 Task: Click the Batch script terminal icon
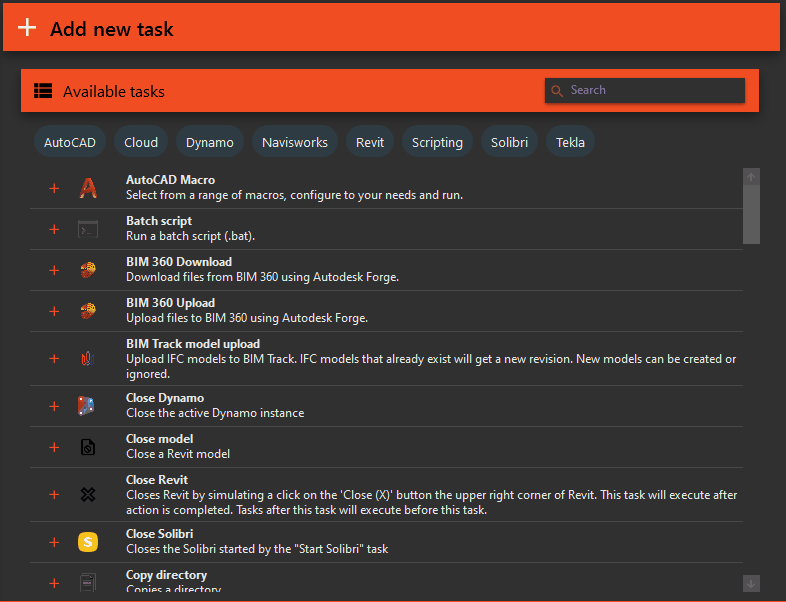(x=88, y=229)
